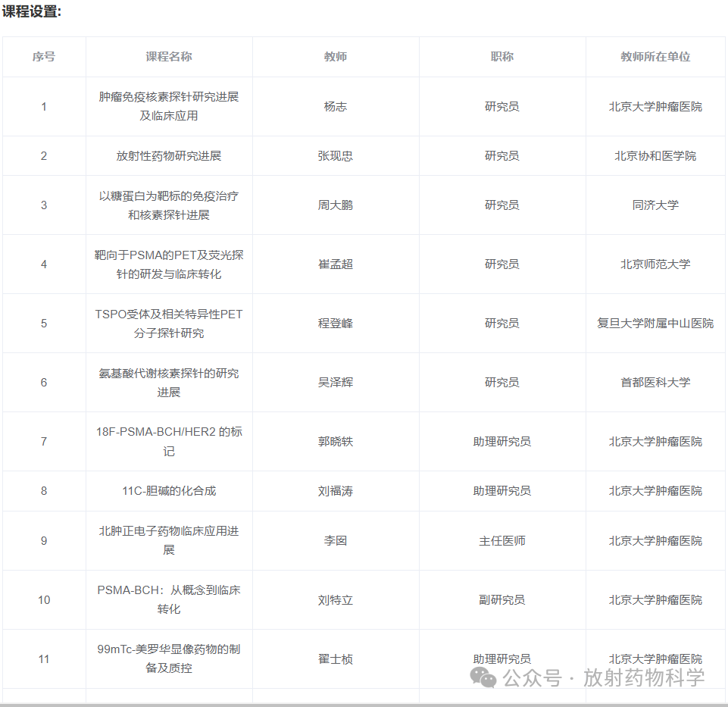The height and width of the screenshot is (707, 728).
Task: Click course 99mTc-美罗华显像药物的制备及质控
Action: click(x=169, y=659)
